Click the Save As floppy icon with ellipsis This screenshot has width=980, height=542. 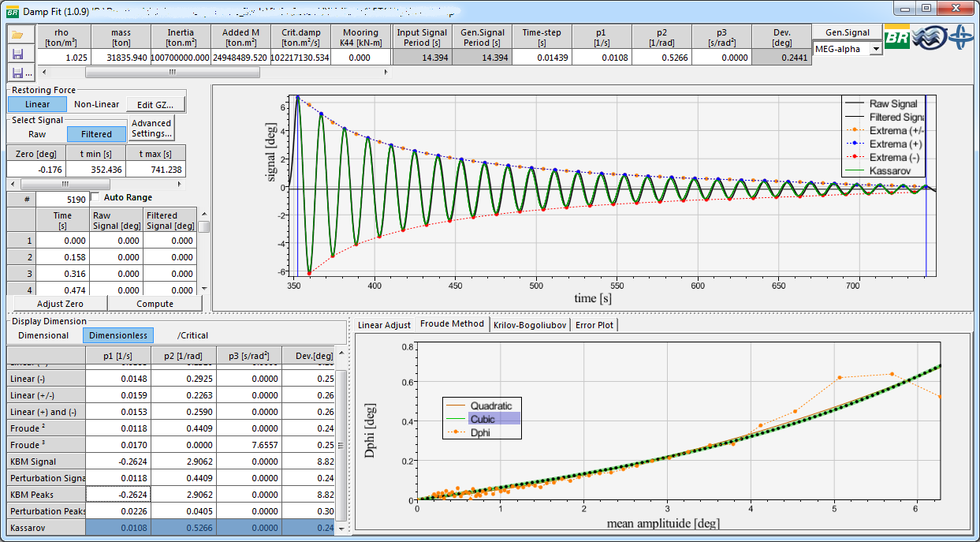pos(20,73)
